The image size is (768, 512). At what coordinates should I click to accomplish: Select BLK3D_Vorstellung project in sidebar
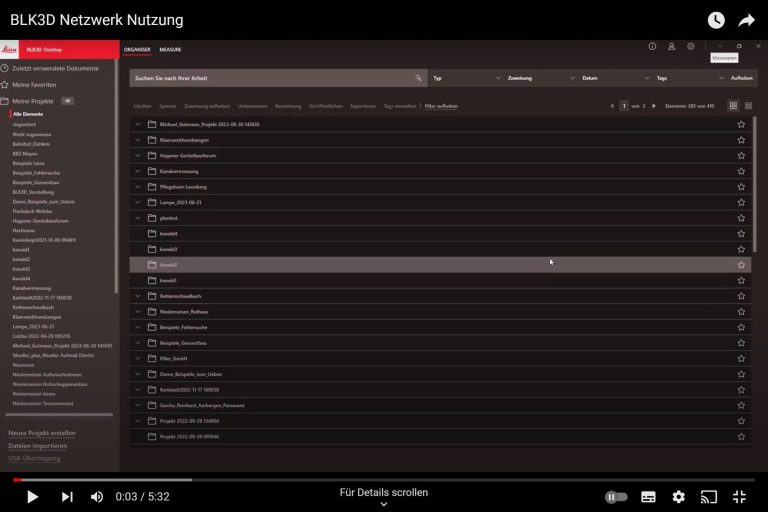coord(33,192)
